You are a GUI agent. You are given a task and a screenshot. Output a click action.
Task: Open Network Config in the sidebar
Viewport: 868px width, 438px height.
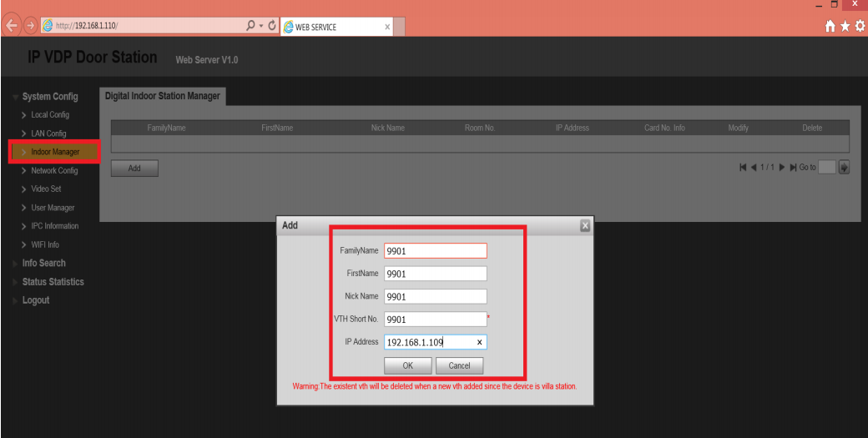[54, 170]
